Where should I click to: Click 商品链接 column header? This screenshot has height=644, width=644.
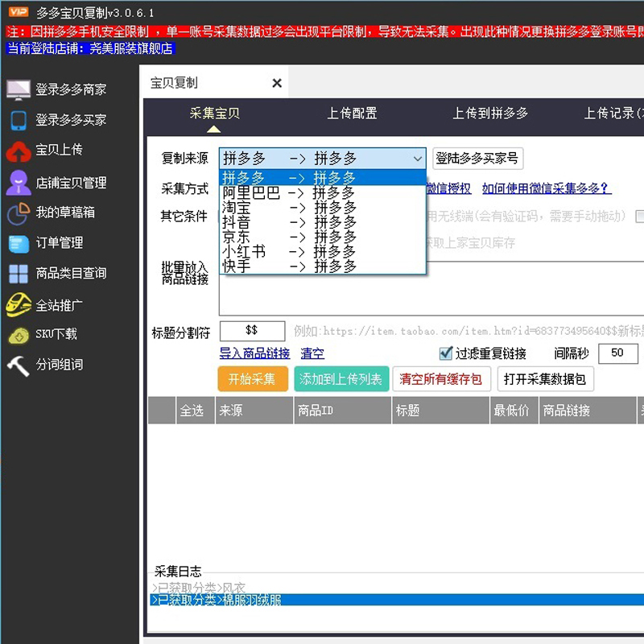tap(588, 411)
